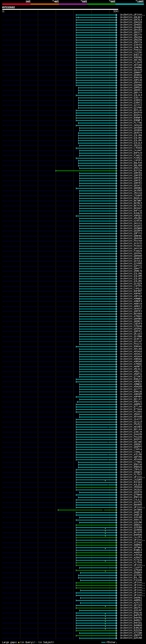Select the UniRef100_B9HU34 label
The image size is (146, 644).
[x=131, y=78]
